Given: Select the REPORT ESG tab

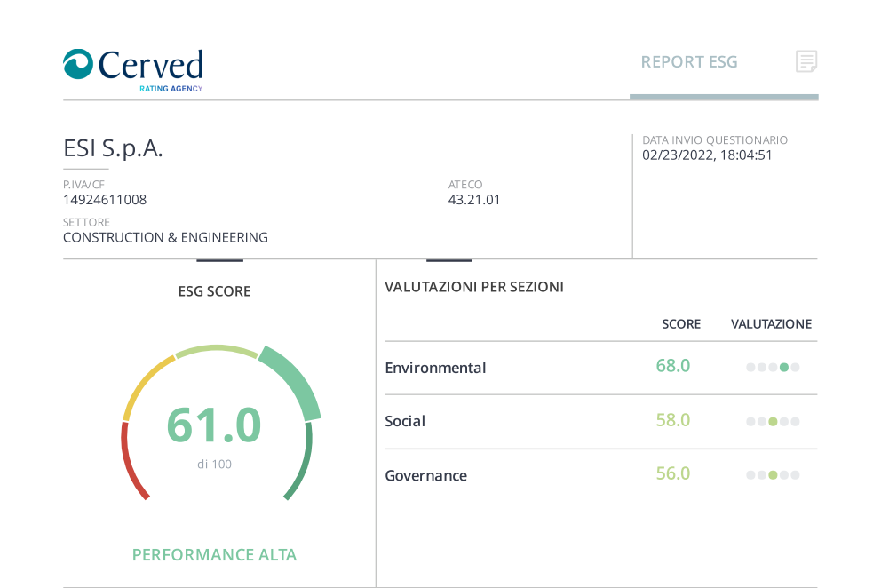Looking at the screenshot, I should pyautogui.click(x=689, y=62).
